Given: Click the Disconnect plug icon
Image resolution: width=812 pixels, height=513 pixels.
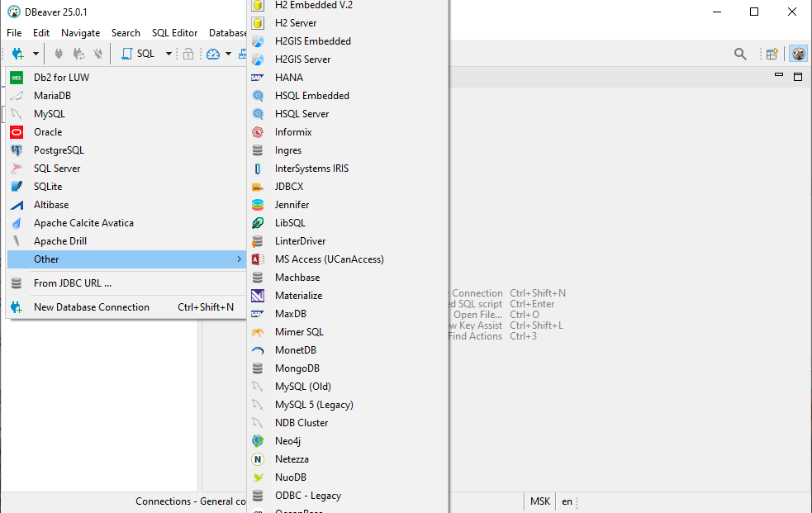Looking at the screenshot, I should tap(78, 54).
